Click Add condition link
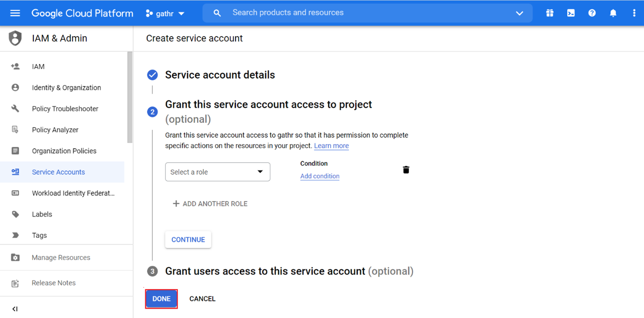This screenshot has height=318, width=644. coord(319,176)
